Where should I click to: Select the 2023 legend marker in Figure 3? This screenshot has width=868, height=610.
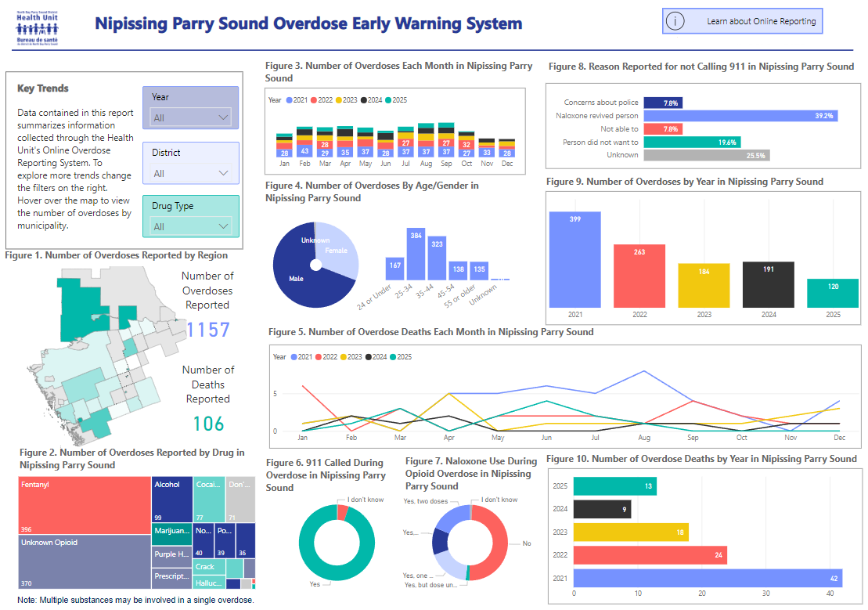coord(339,99)
